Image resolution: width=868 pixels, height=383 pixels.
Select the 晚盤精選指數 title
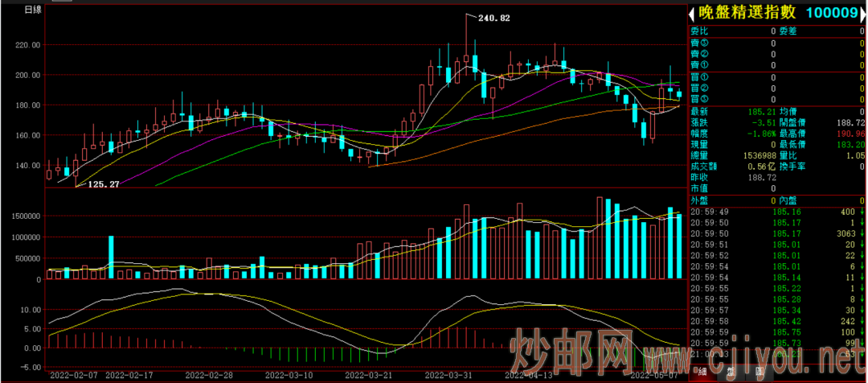746,12
